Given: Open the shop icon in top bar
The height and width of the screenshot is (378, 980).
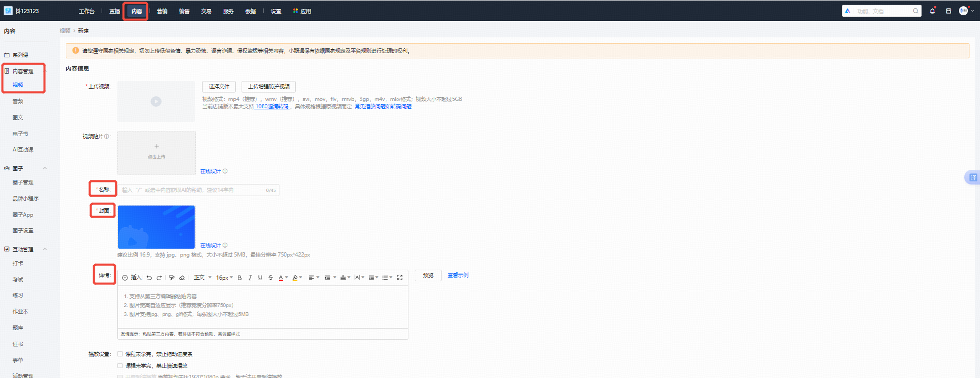Looking at the screenshot, I should tap(948, 11).
